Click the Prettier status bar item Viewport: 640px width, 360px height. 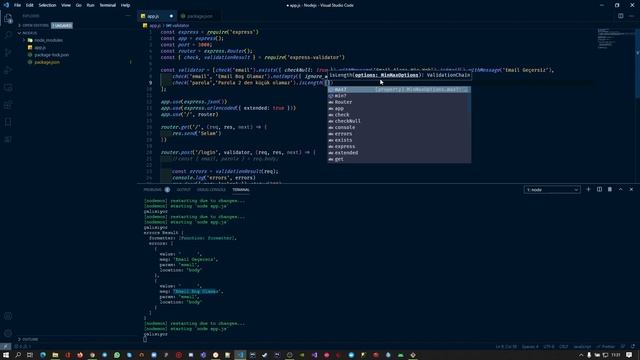point(606,347)
